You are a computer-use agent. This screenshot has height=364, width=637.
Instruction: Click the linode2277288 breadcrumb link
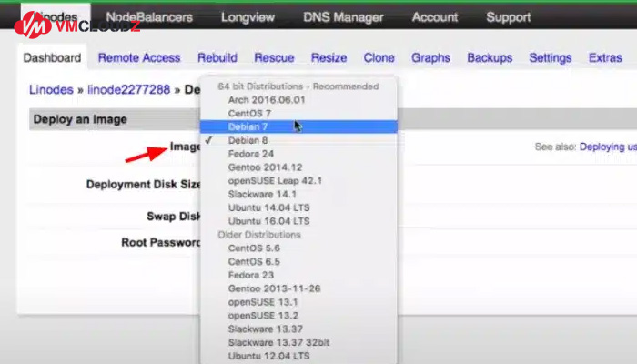pyautogui.click(x=129, y=89)
